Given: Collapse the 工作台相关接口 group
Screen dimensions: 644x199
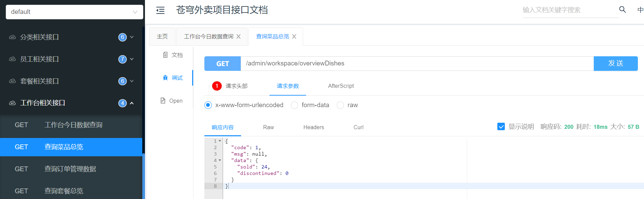Looking at the screenshot, I should coord(132,103).
